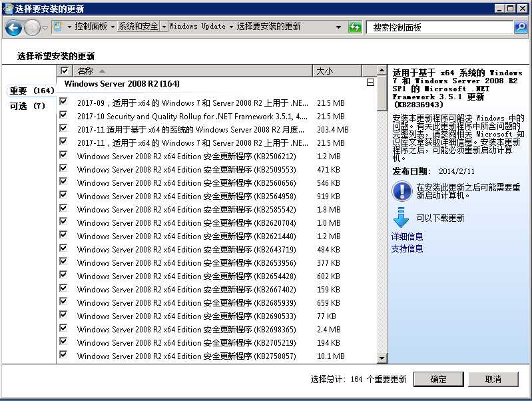Select the KB2653956 security update row
Image resolution: width=532 pixels, height=401 pixels.
[216, 263]
